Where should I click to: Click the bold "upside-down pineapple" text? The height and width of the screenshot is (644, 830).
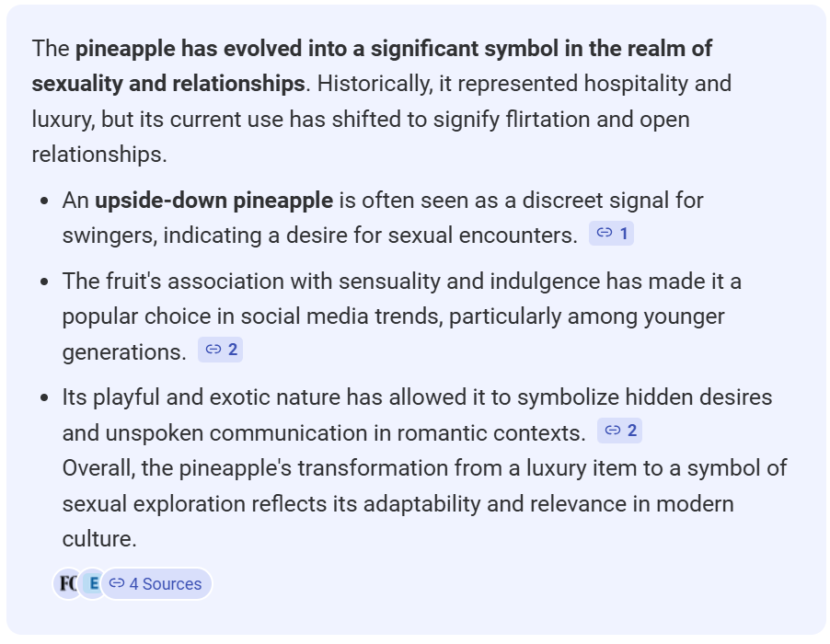213,200
